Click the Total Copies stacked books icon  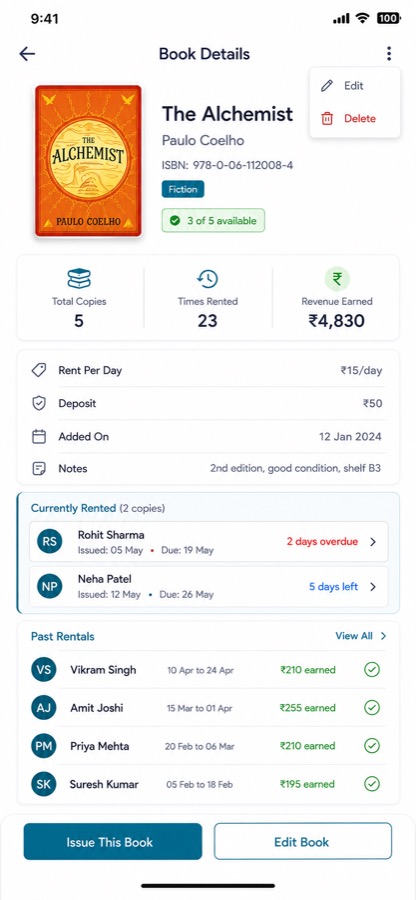[x=79, y=278]
